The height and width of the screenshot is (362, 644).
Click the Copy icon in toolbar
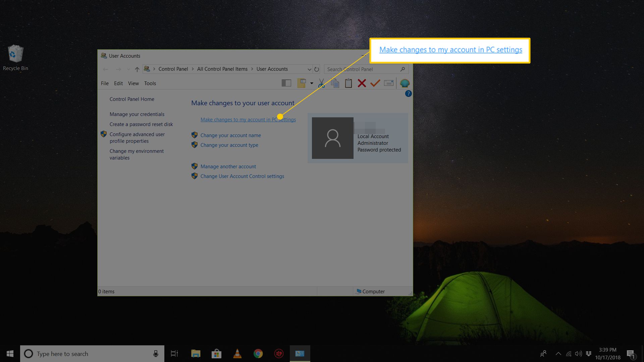click(335, 83)
